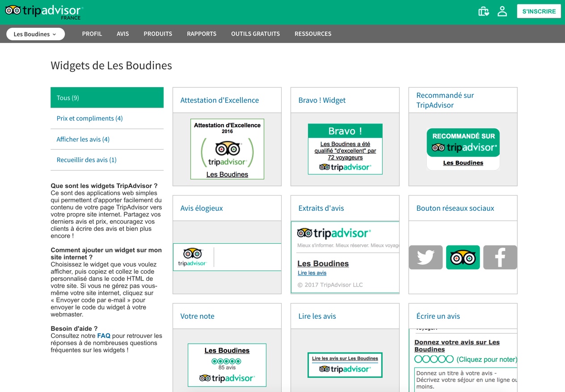This screenshot has width=565, height=392.
Task: Click the owl badge in Attestation d'Excellence
Action: (x=227, y=149)
